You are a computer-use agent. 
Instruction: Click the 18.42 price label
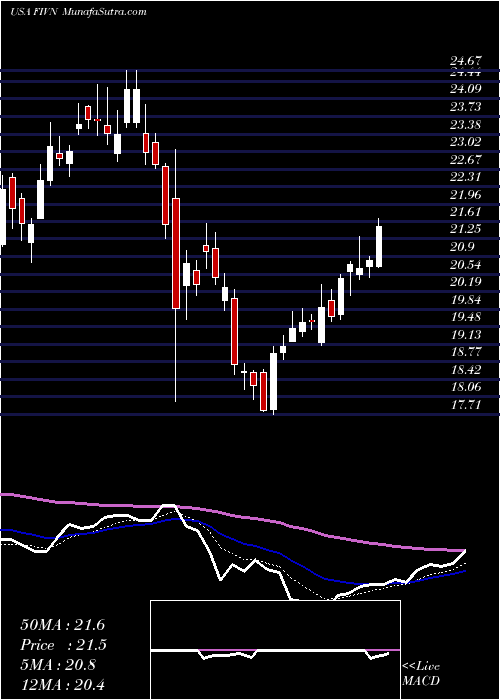pos(466,370)
